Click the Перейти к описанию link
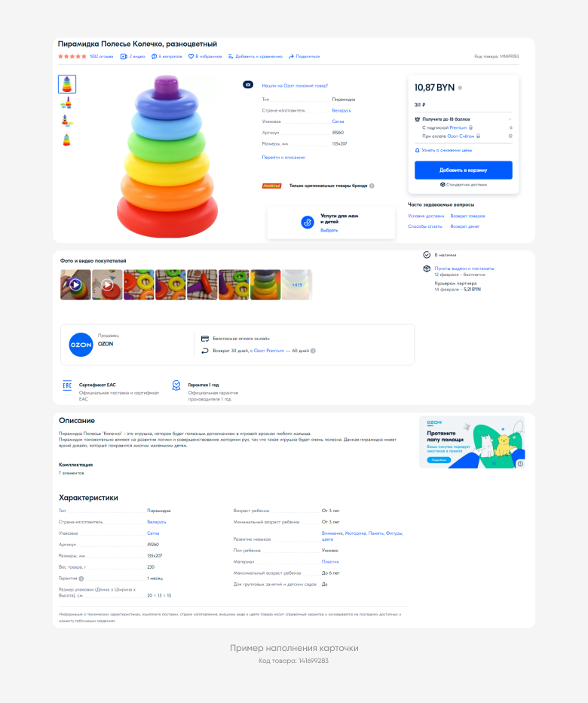The width and height of the screenshot is (588, 703). click(x=283, y=158)
